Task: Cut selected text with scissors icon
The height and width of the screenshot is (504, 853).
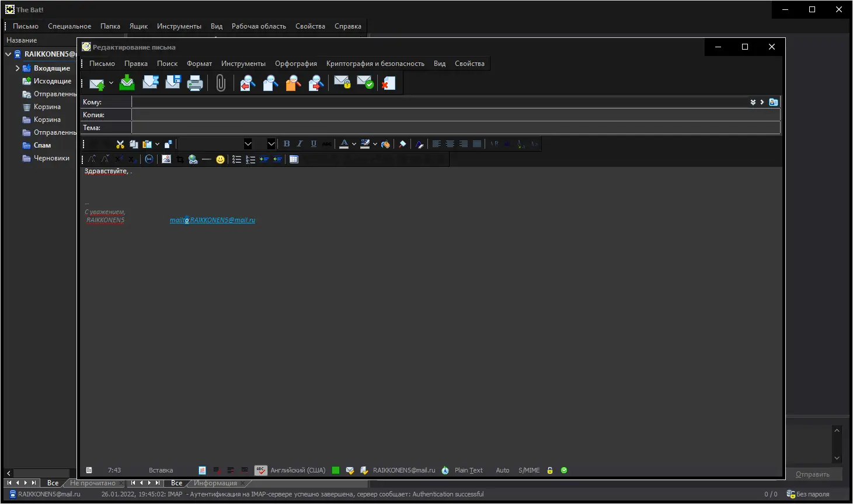Action: click(120, 144)
